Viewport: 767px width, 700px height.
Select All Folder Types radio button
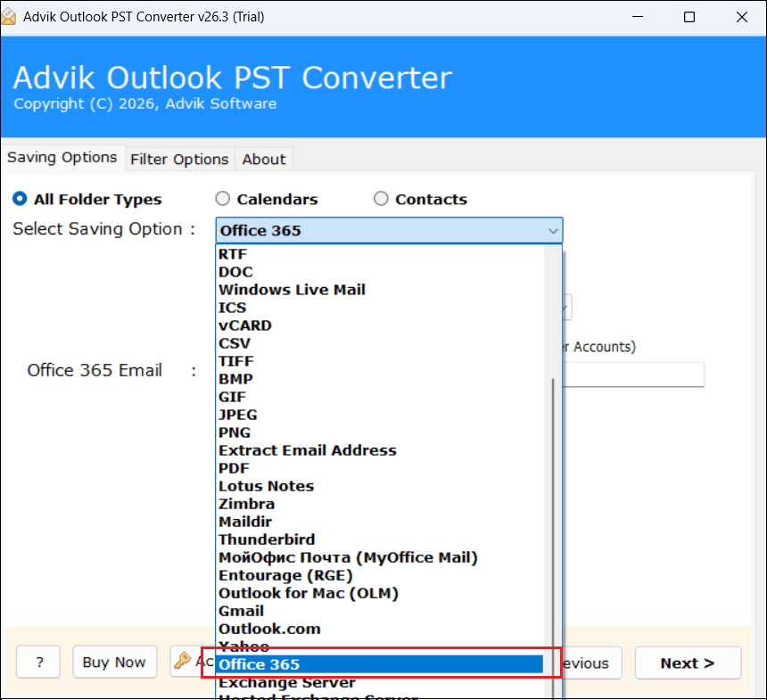pos(20,199)
